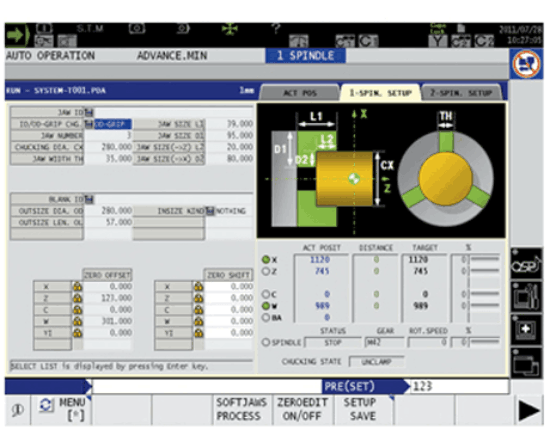Click the no-PC prohibited icon top-right
The image size is (550, 448).
[x=526, y=64]
